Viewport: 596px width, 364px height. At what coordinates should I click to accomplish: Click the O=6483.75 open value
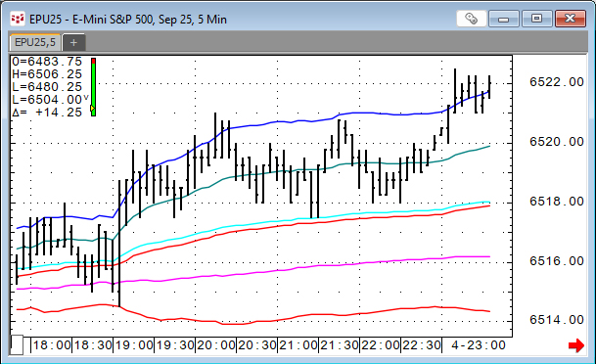pyautogui.click(x=47, y=62)
